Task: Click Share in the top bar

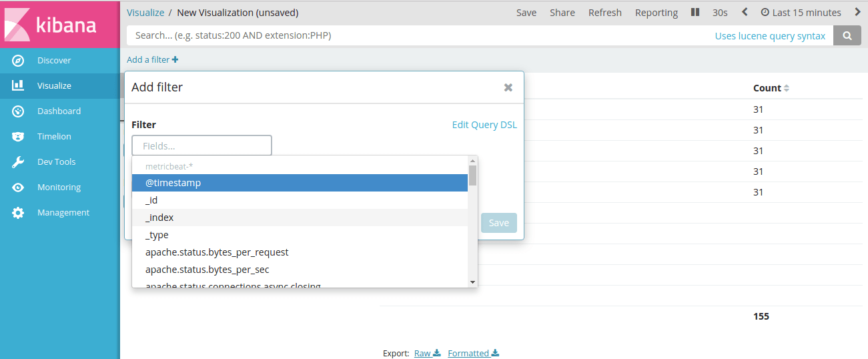Action: [x=562, y=13]
